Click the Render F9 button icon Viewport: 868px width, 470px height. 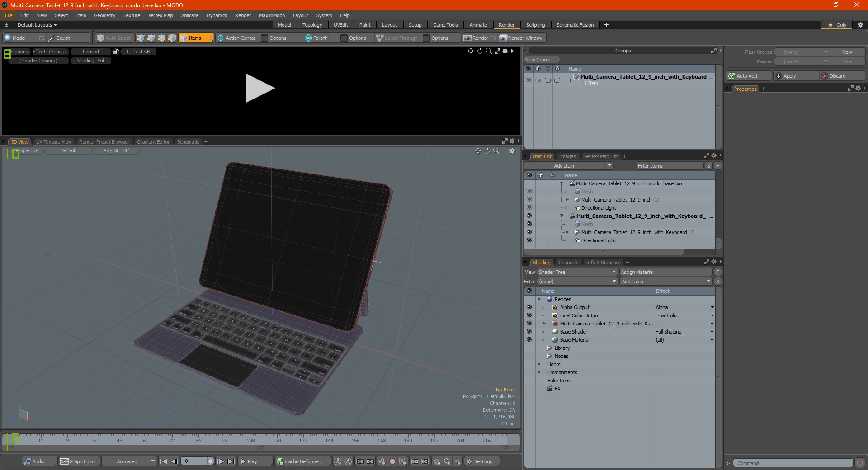click(467, 38)
